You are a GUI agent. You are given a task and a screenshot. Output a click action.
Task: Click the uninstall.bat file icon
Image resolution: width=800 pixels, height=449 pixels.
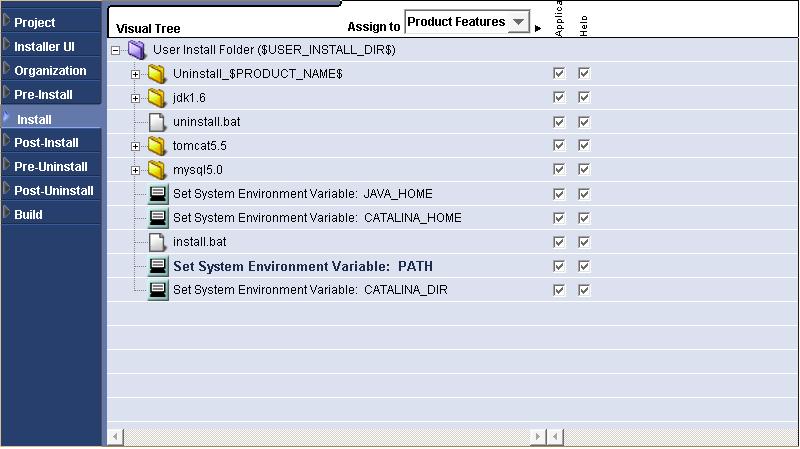click(157, 122)
